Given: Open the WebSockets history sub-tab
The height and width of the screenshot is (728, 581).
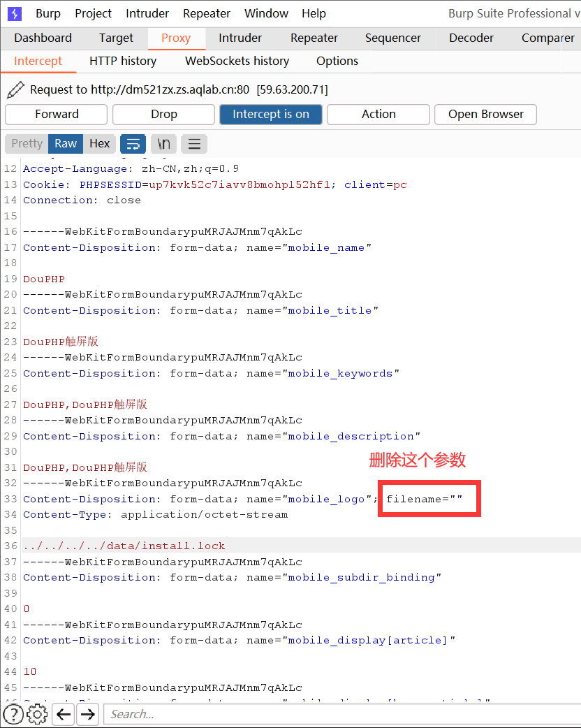Looking at the screenshot, I should 237,61.
